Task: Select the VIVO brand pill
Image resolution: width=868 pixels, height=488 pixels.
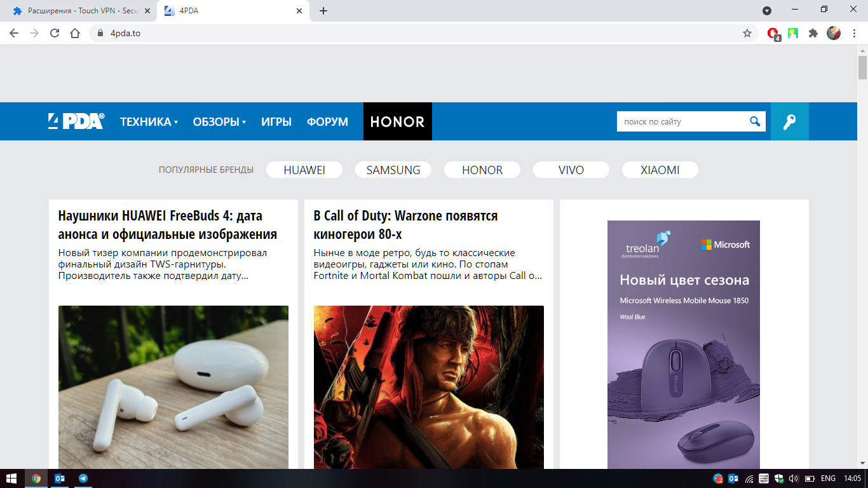Action: pyautogui.click(x=571, y=170)
